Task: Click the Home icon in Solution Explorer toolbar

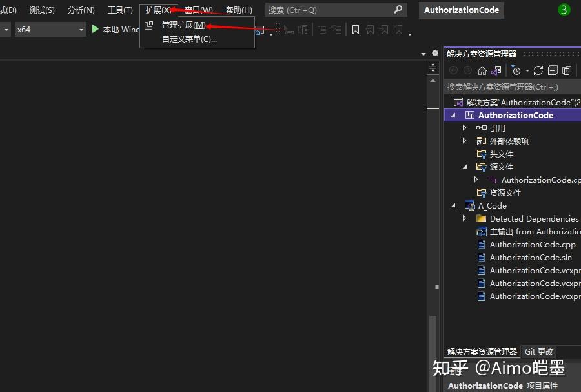Action: pyautogui.click(x=482, y=70)
